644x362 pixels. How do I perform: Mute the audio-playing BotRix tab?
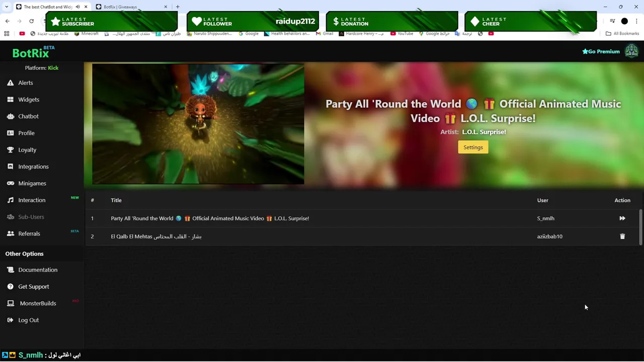[77, 7]
